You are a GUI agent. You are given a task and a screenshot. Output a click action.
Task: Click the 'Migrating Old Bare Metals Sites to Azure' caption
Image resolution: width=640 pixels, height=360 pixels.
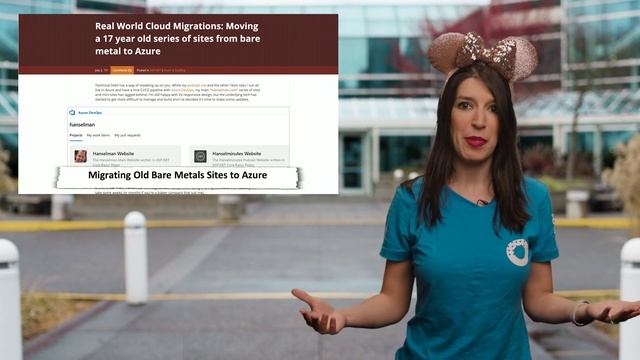[178, 175]
